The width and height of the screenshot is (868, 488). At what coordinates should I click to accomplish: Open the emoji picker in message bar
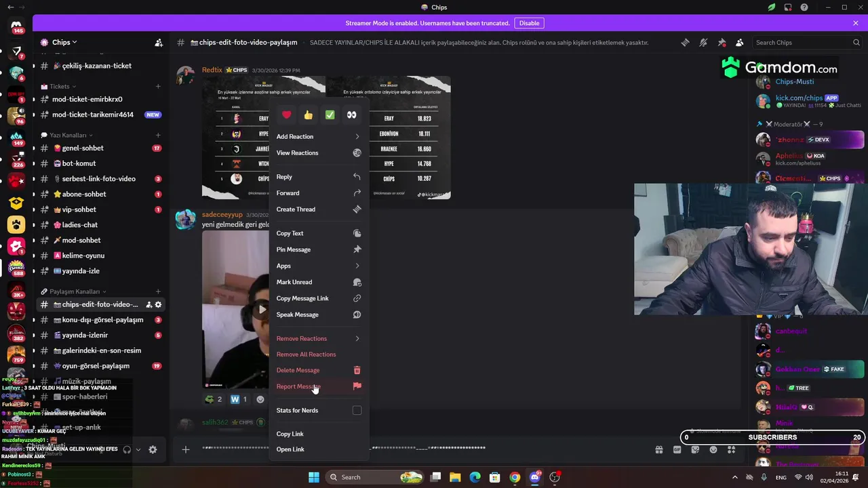[x=713, y=449]
